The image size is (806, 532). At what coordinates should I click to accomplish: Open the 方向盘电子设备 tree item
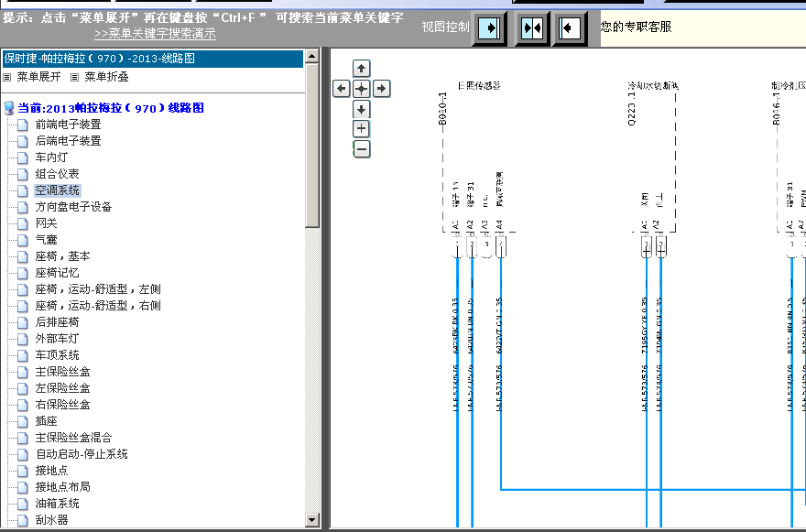pyautogui.click(x=73, y=207)
